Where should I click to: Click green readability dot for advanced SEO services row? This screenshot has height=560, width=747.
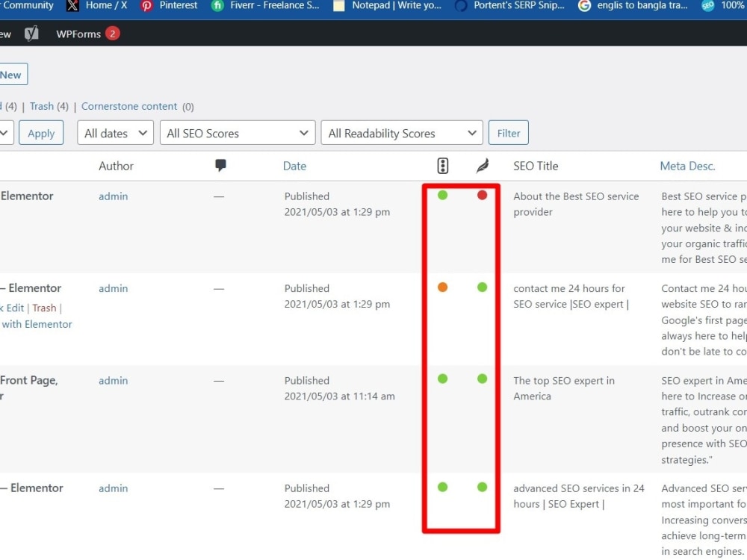[482, 487]
